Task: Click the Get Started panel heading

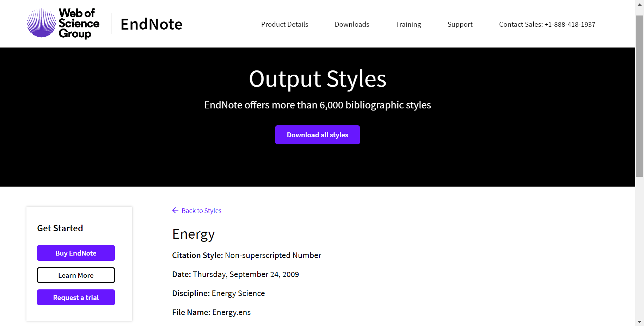Action: [x=60, y=228]
